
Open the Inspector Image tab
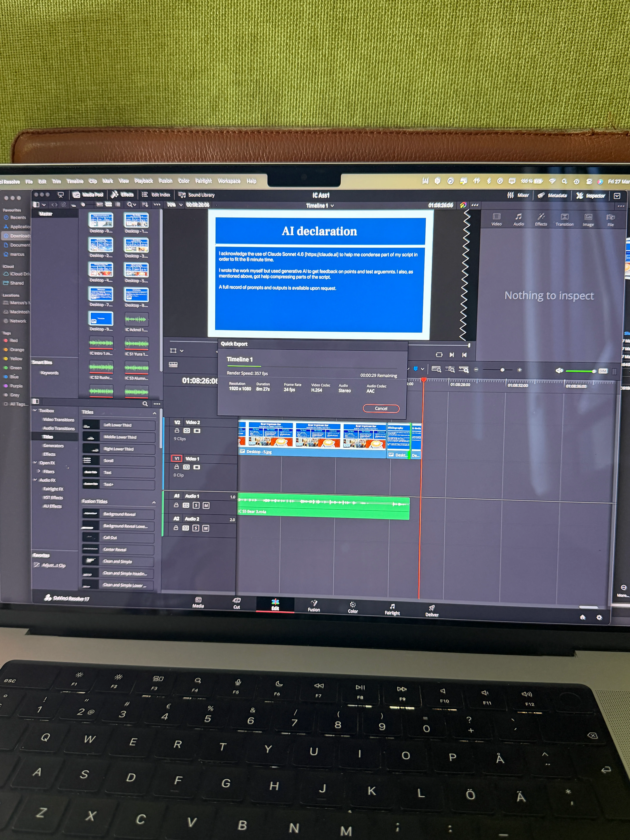pyautogui.click(x=588, y=220)
